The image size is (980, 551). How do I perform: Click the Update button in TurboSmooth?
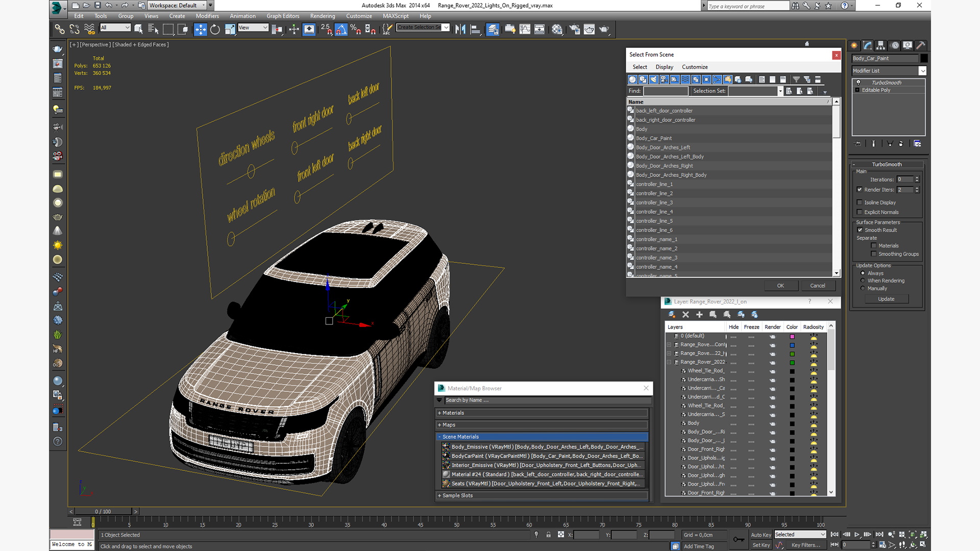tap(886, 299)
